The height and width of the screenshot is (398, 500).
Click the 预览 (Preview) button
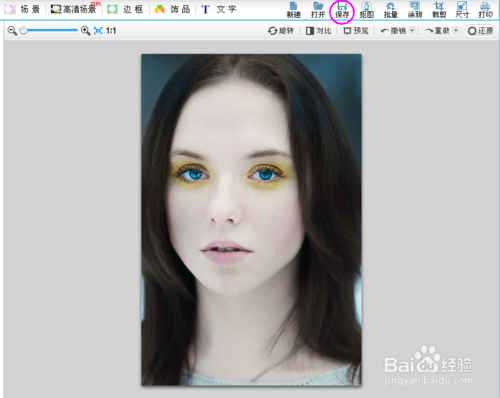click(x=356, y=31)
